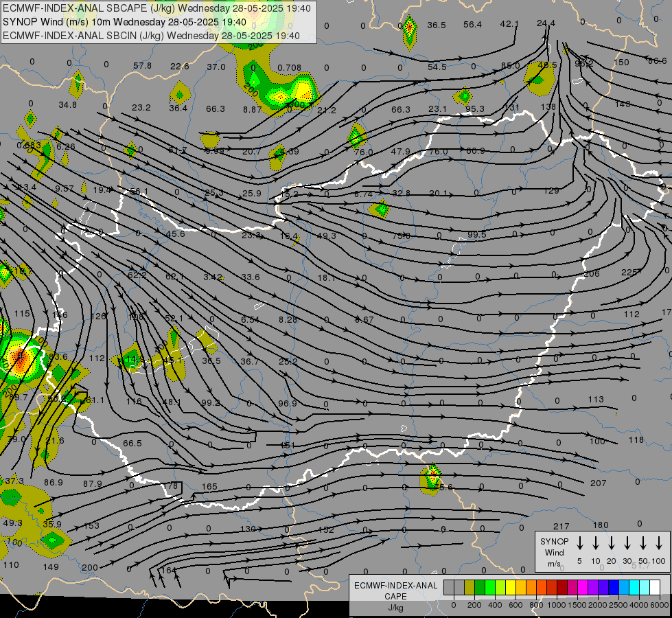Screen dimensions: 672x618
Task: Click the 113 value on the map
Action: [x=596, y=400]
